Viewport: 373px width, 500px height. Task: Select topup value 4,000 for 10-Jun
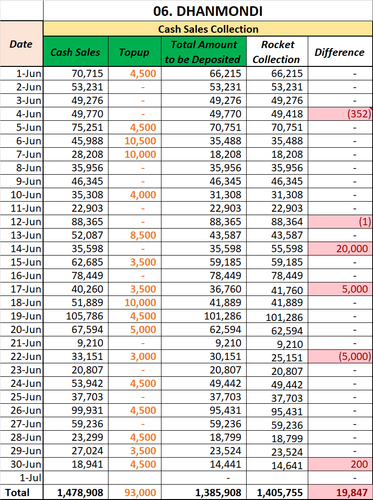[135, 195]
